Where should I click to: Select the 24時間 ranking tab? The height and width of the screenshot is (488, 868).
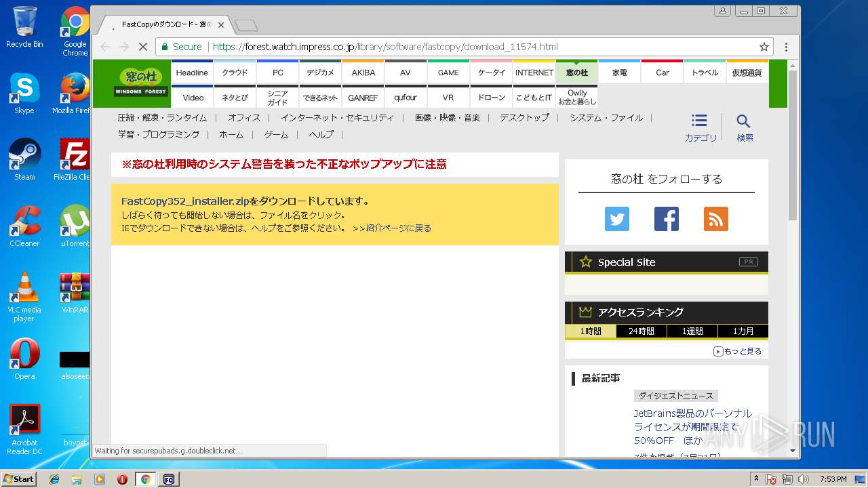click(642, 331)
